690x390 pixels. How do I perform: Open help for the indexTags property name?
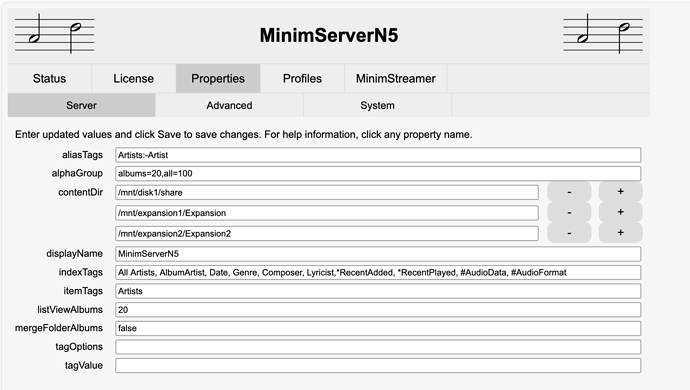[x=81, y=272]
